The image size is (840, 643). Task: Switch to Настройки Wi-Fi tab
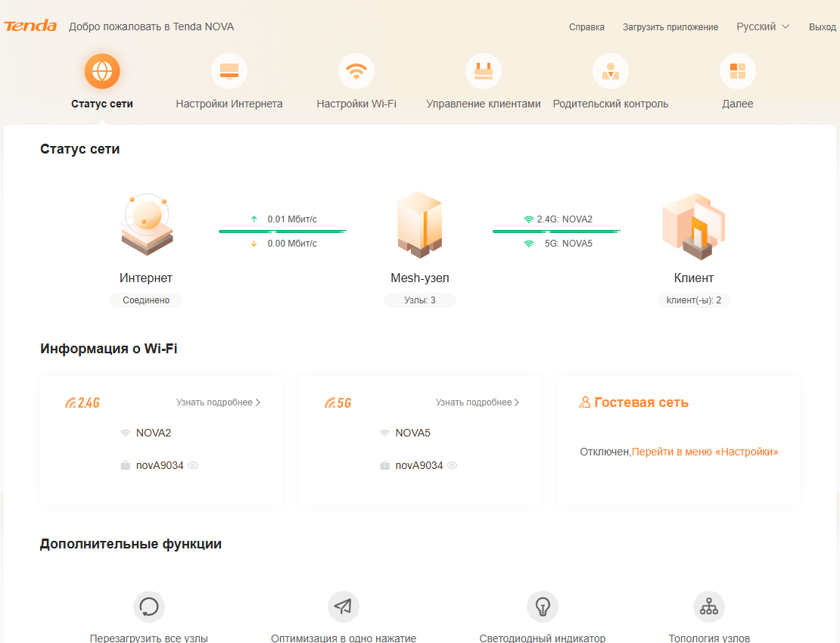click(x=356, y=104)
